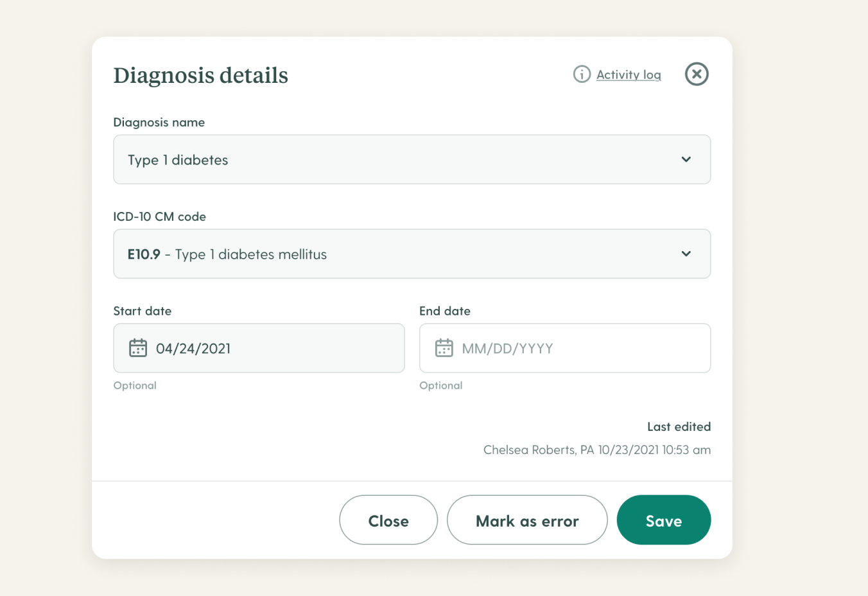Click the Start date field showing 04/24/2021
This screenshot has height=596, width=868.
259,348
